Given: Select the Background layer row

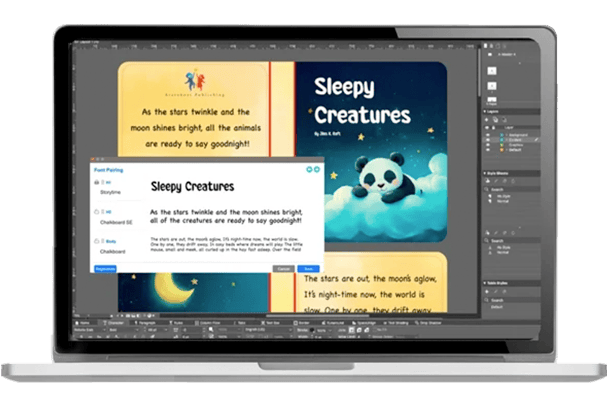Looking at the screenshot, I should (x=512, y=135).
